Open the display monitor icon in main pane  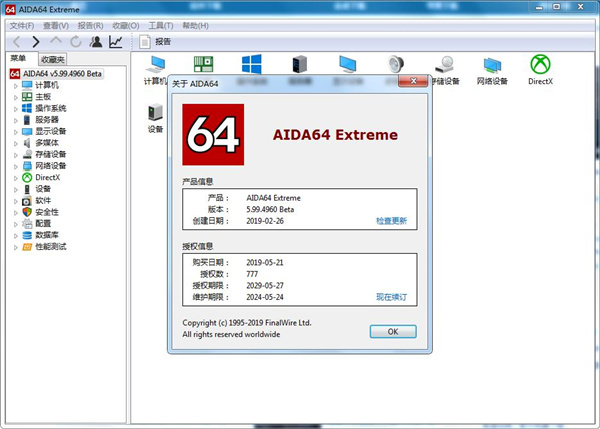[347, 64]
